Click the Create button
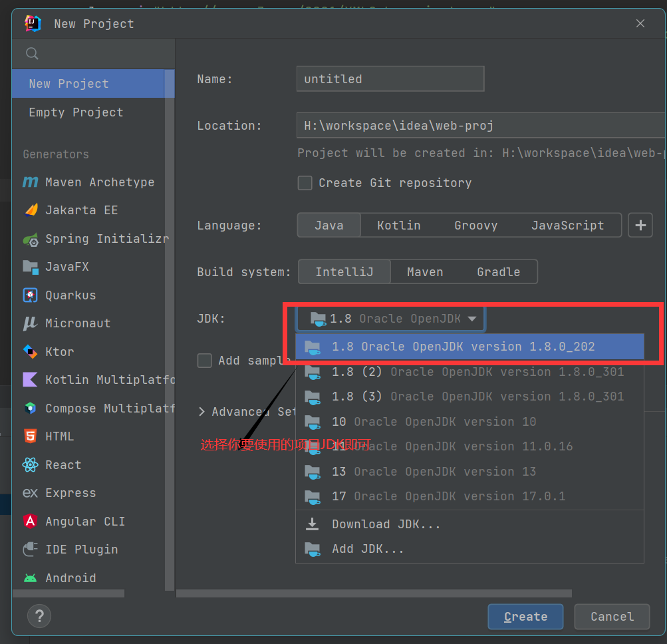This screenshot has width=667, height=644. pos(525,616)
